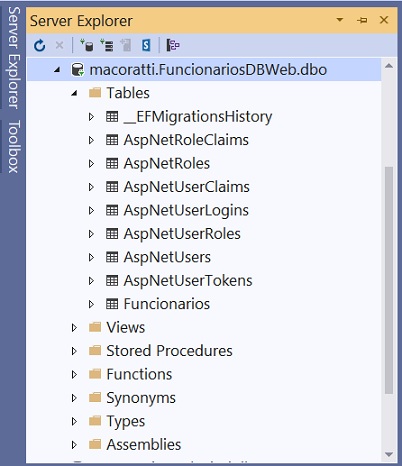
Task: Expand the Stored Procedures folder
Action: [74, 351]
